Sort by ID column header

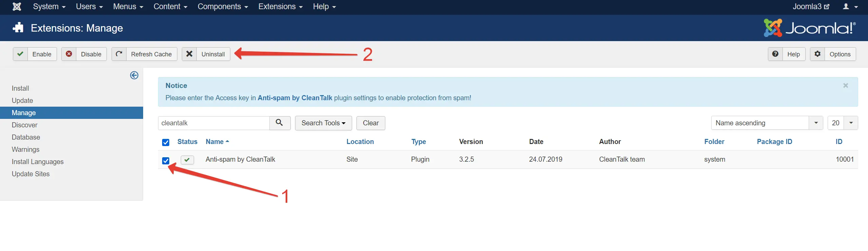(839, 142)
